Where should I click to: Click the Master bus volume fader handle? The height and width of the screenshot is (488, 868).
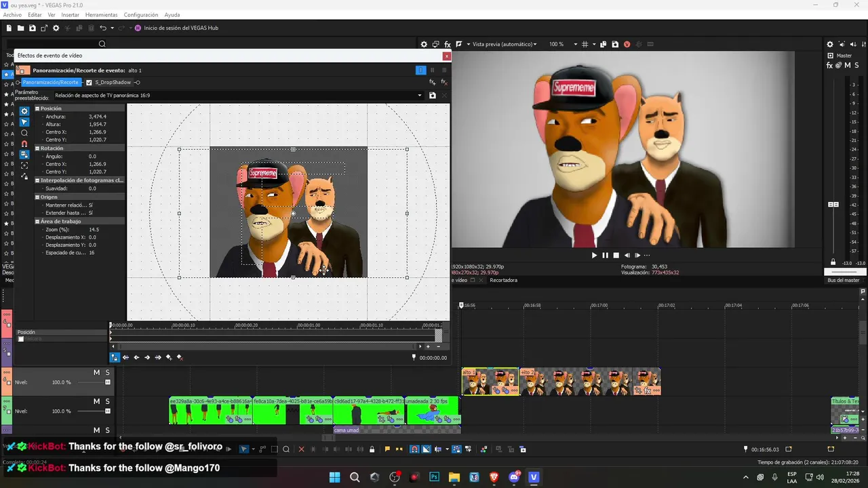coord(833,204)
